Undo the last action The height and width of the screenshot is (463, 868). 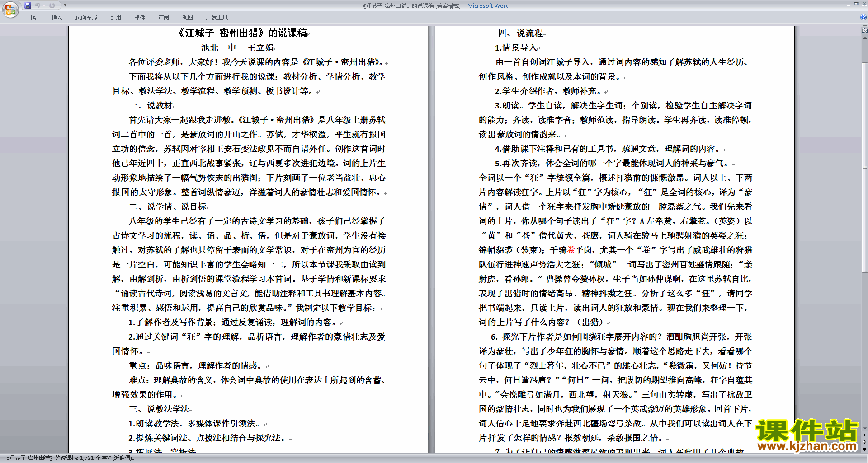(38, 5)
